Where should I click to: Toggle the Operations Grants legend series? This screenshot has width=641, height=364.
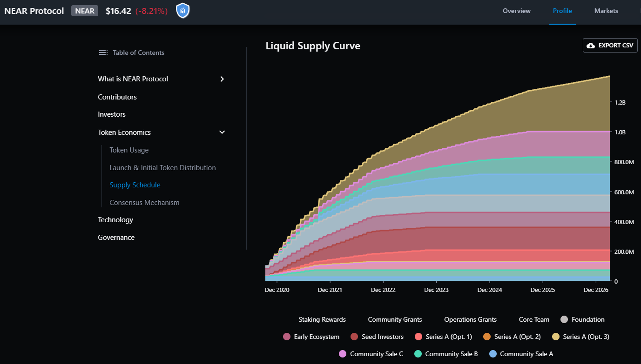point(470,319)
